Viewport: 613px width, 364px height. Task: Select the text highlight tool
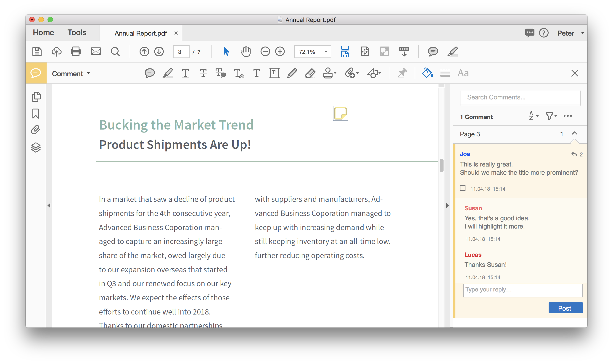pos(167,73)
